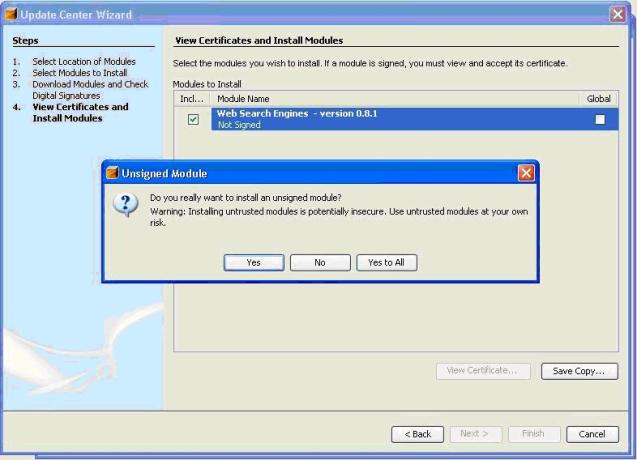Click the Global column header
The image size is (637, 460).
tap(598, 99)
